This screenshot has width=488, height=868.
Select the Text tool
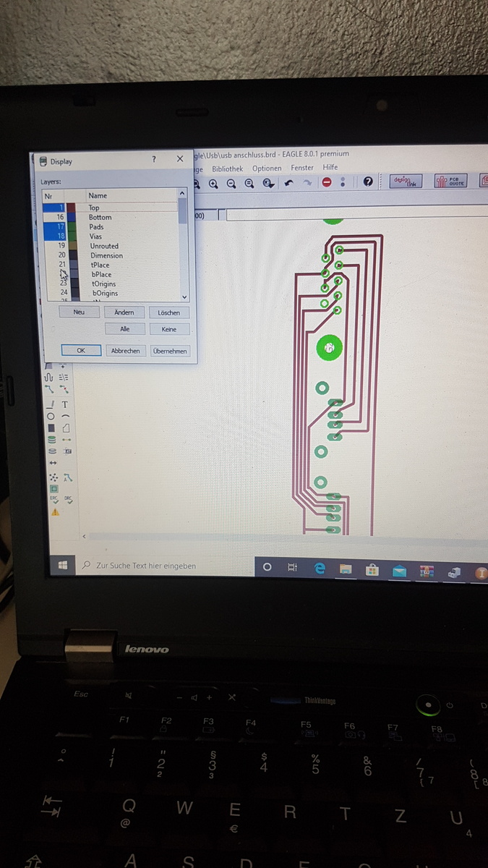pyautogui.click(x=65, y=404)
